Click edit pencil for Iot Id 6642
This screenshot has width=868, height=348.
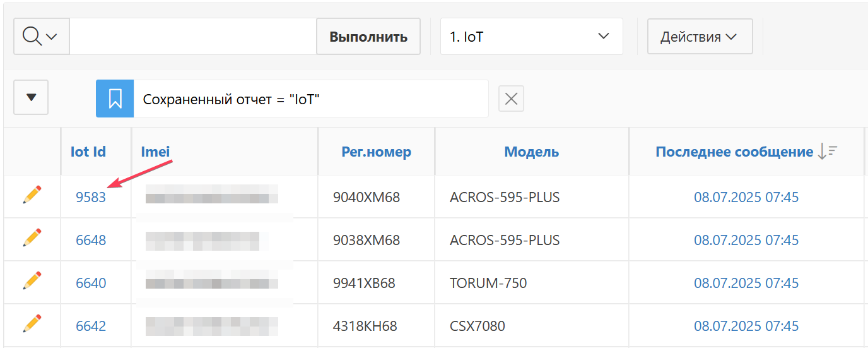32,325
